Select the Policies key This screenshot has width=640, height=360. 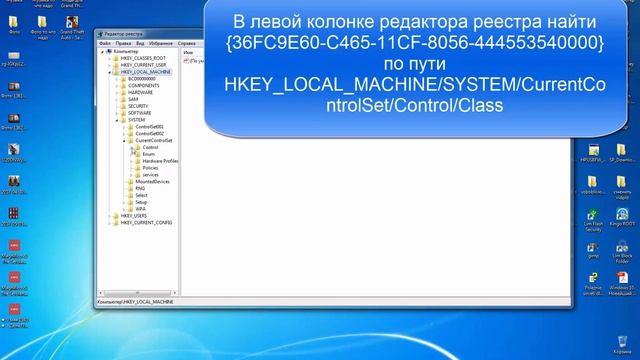(150, 168)
